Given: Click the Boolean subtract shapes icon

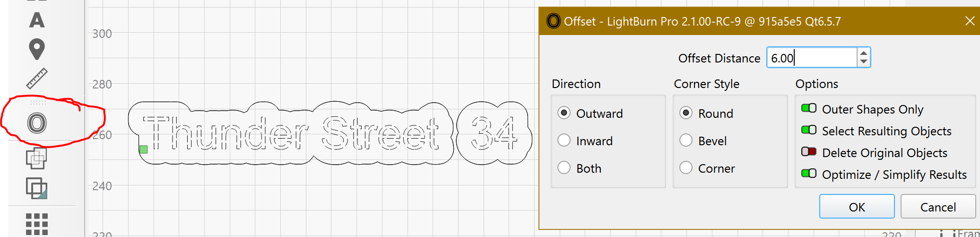Looking at the screenshot, I should coord(36,188).
